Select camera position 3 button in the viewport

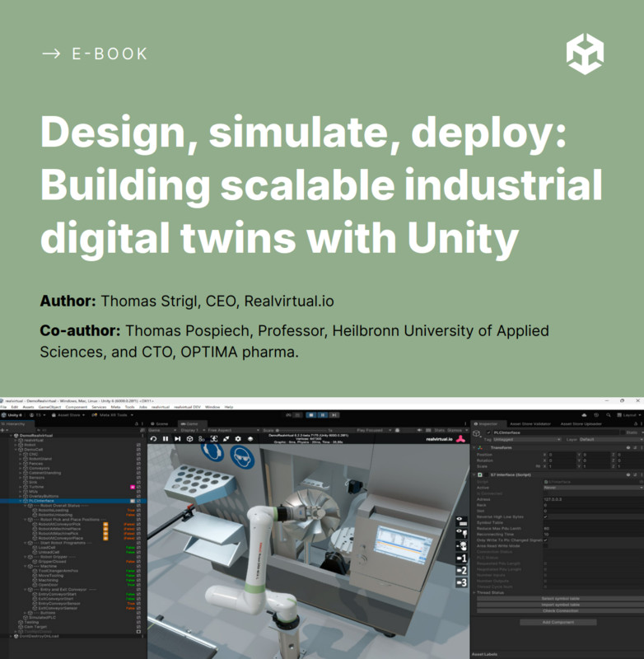[x=463, y=583]
